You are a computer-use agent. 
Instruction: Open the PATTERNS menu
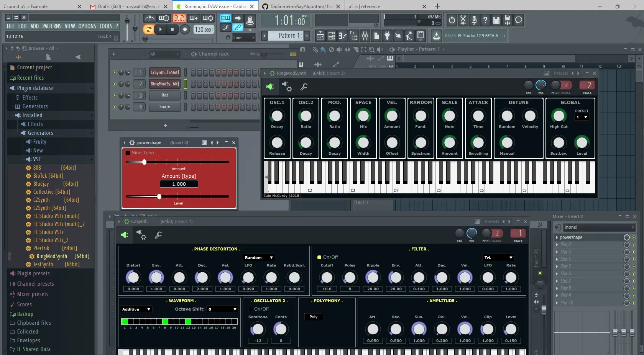pyautogui.click(x=52, y=26)
